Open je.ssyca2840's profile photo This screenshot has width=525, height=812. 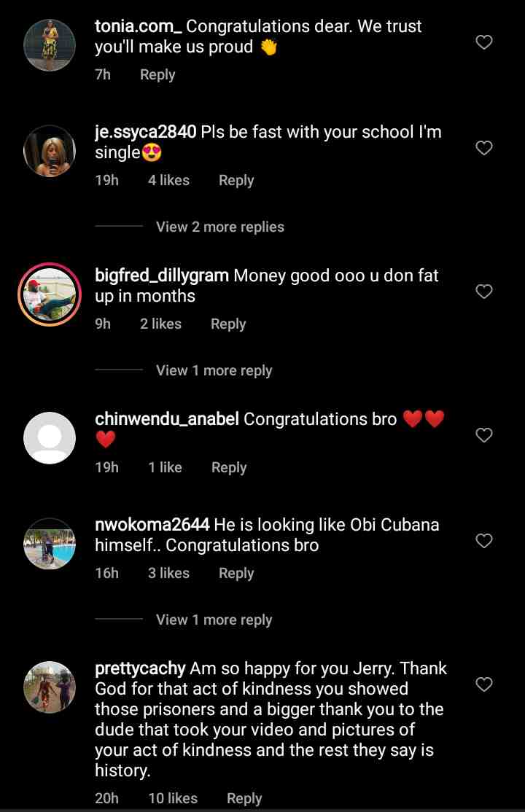(50, 151)
